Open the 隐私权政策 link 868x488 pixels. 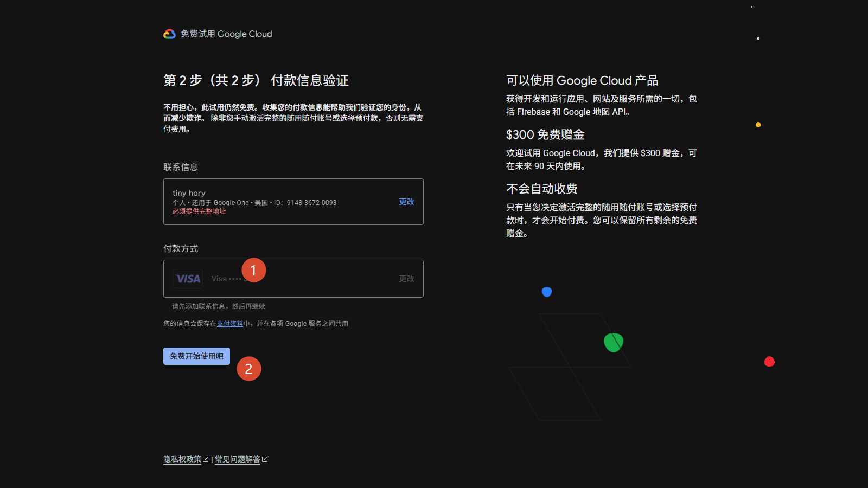pos(182,459)
